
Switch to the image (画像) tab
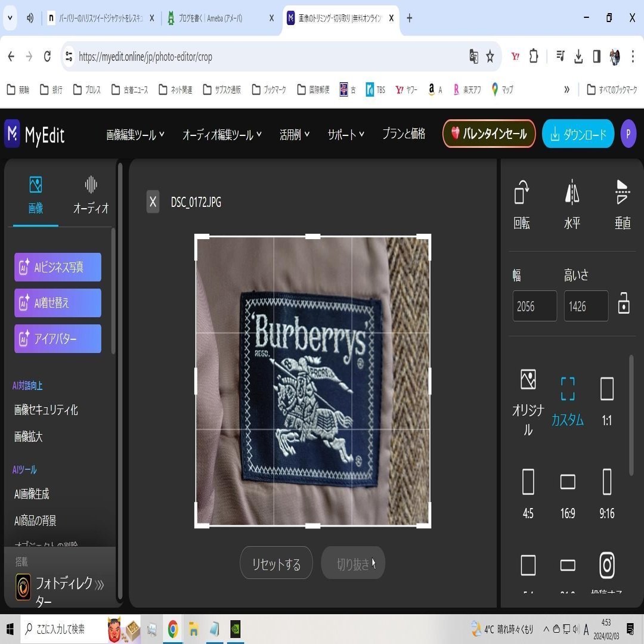coord(35,196)
